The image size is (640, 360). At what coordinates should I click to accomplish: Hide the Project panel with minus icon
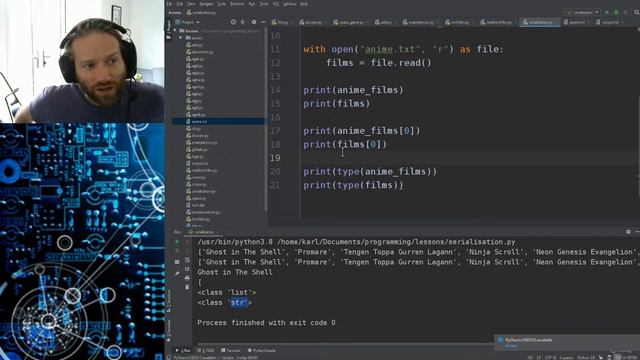point(263,22)
